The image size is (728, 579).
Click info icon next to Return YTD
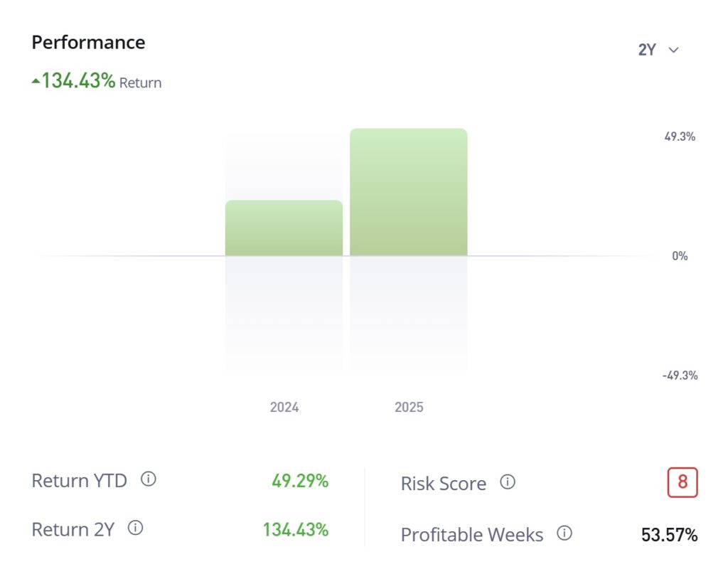pyautogui.click(x=148, y=479)
